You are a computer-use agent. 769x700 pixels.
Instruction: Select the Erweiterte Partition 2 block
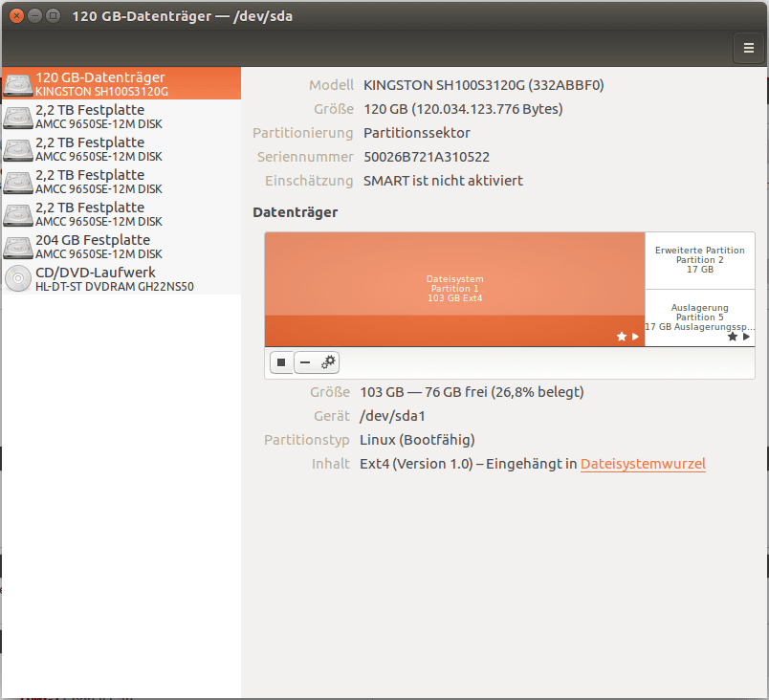tap(700, 261)
